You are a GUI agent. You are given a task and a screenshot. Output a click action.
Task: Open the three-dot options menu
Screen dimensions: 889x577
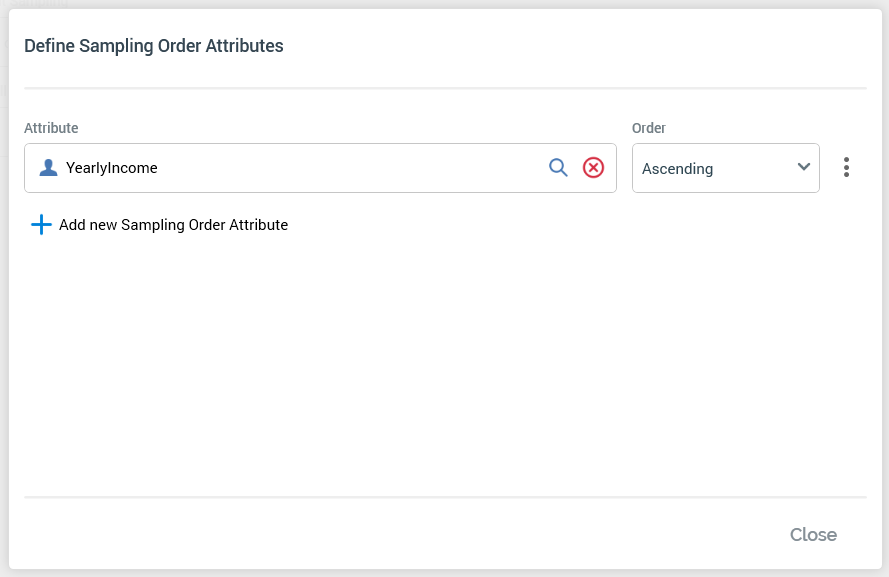(x=846, y=168)
